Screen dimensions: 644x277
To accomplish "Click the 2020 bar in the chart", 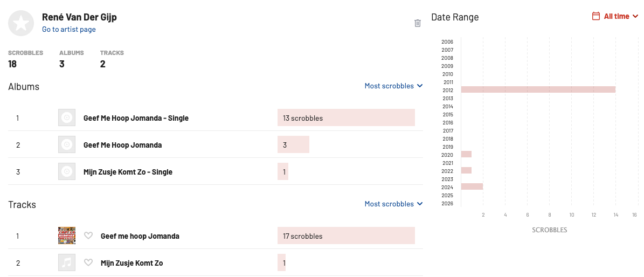I will click(x=466, y=154).
